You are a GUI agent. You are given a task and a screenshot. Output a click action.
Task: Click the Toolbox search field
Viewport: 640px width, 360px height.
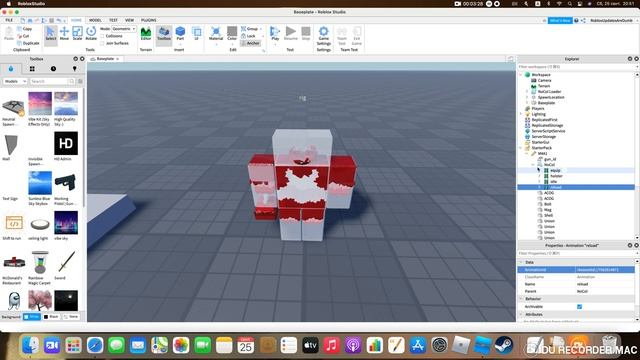49,81
